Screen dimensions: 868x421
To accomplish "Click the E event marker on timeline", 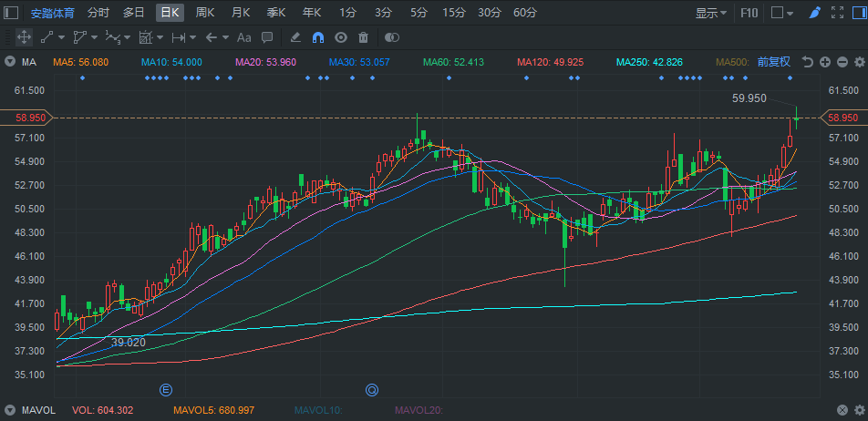I will tap(166, 390).
